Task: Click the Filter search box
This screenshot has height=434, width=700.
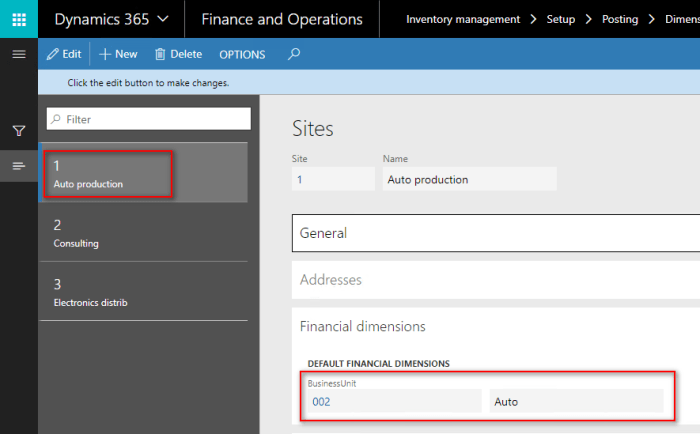Action: coord(148,119)
